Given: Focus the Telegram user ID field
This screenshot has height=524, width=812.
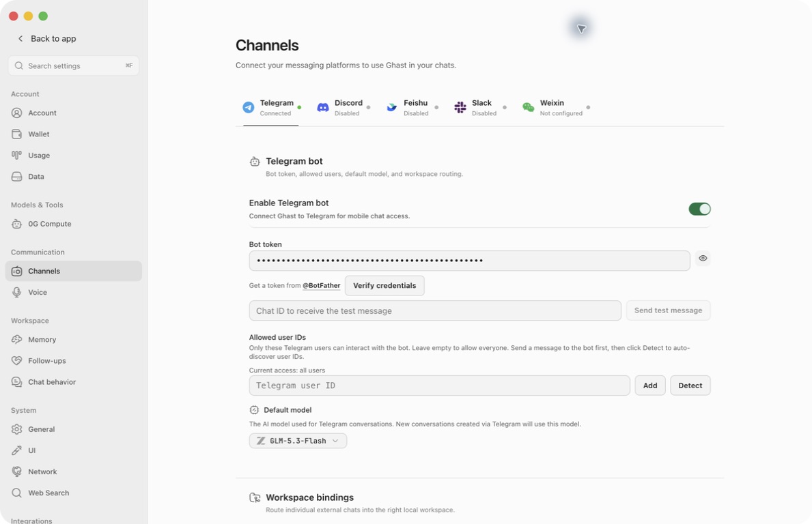Looking at the screenshot, I should tap(439, 385).
